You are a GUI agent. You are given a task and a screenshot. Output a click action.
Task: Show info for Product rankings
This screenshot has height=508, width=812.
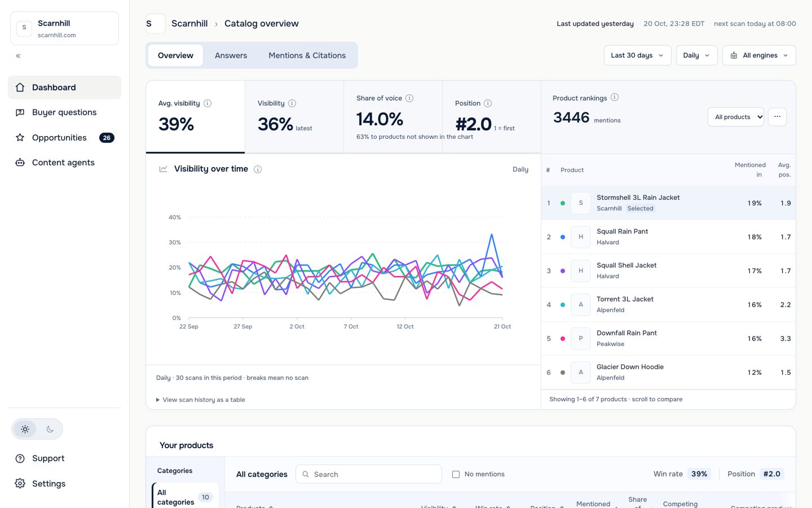pos(615,97)
